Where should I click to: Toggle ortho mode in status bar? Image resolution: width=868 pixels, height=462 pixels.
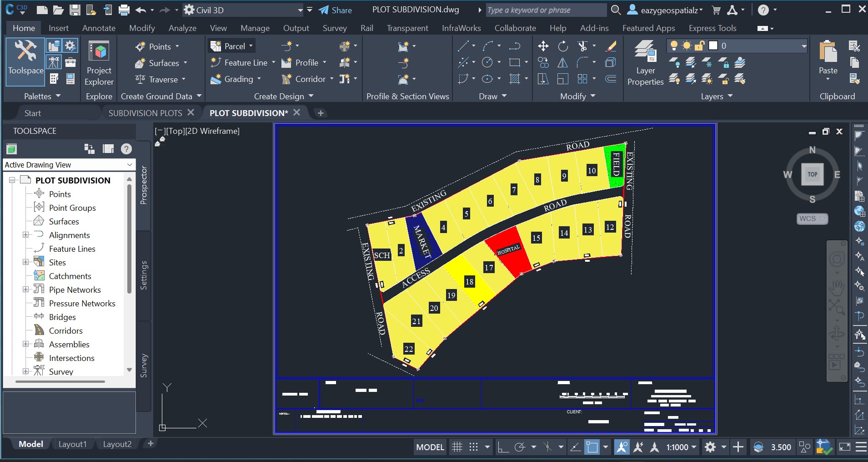click(x=503, y=447)
